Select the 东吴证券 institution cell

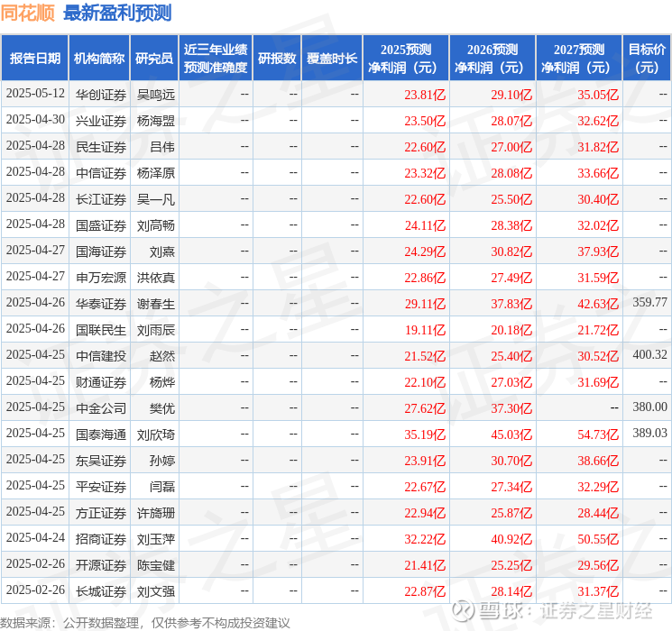[101, 461]
